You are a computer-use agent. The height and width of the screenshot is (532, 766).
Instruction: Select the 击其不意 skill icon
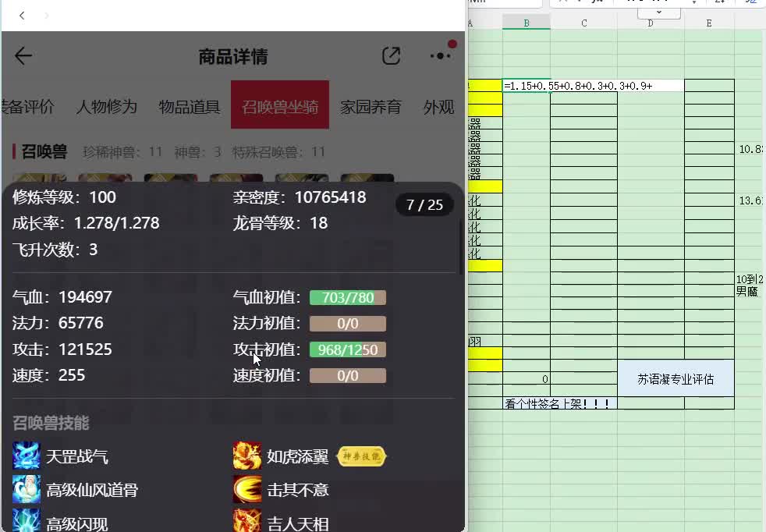(x=246, y=489)
